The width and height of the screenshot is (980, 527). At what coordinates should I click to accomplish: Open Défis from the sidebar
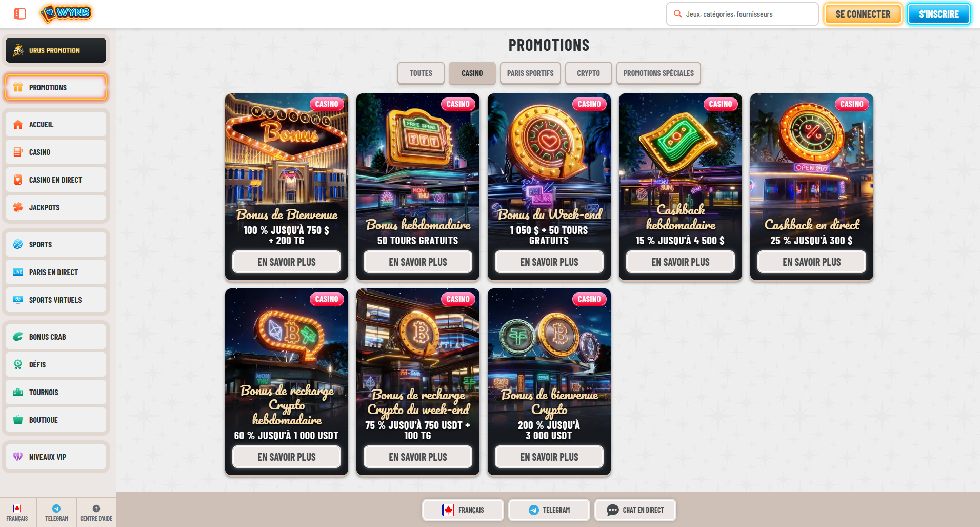tap(56, 364)
